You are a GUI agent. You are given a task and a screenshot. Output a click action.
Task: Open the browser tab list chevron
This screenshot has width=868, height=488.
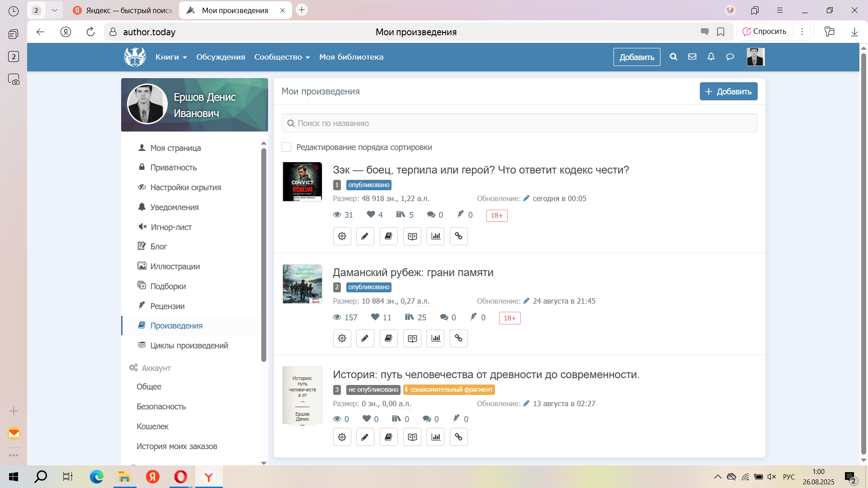[x=54, y=10]
